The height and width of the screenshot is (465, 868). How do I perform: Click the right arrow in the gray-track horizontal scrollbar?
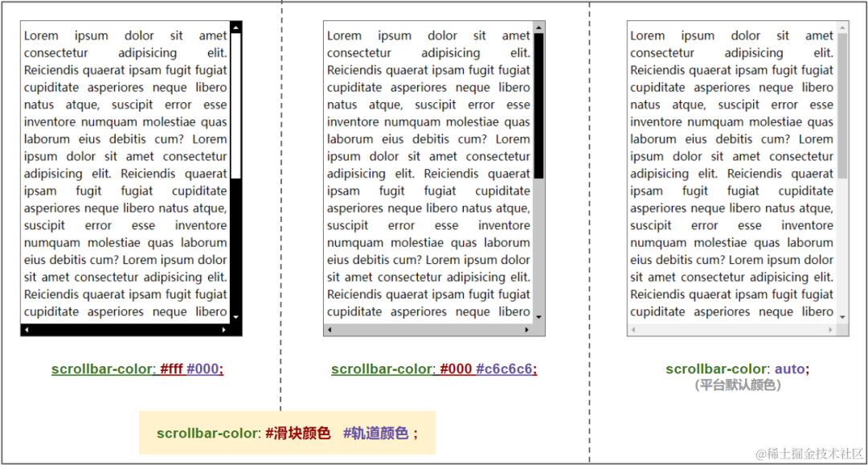point(527,330)
